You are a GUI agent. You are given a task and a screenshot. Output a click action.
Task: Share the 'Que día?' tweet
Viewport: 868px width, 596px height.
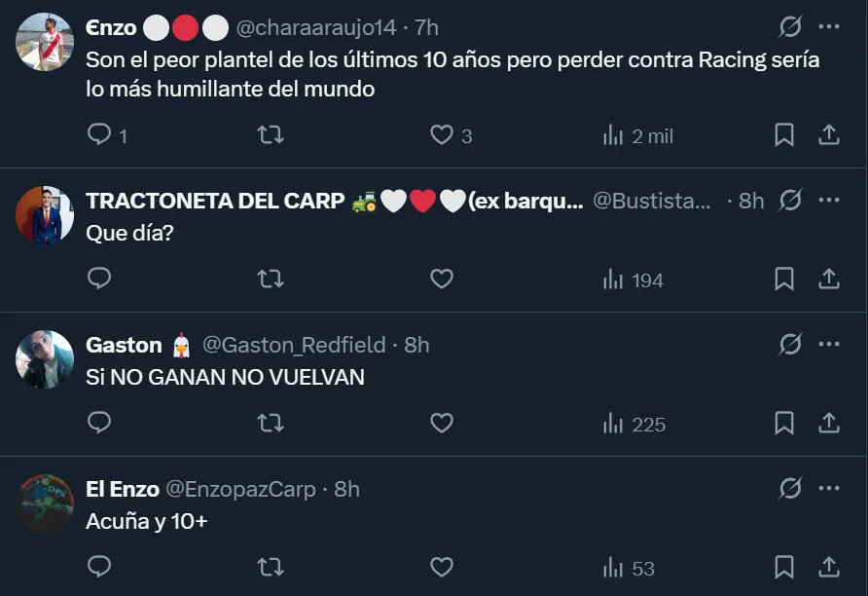[x=829, y=279]
